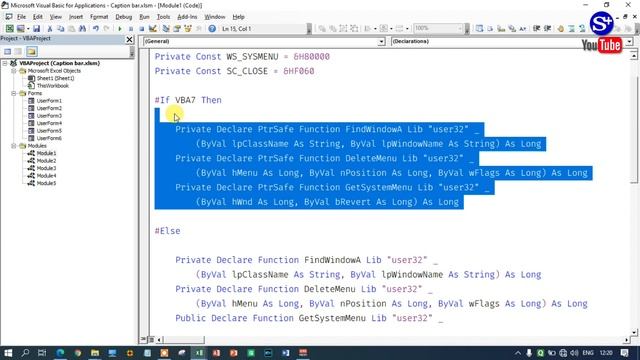Select Module1 in the project tree
The height and width of the screenshot is (360, 640).
coord(46,153)
